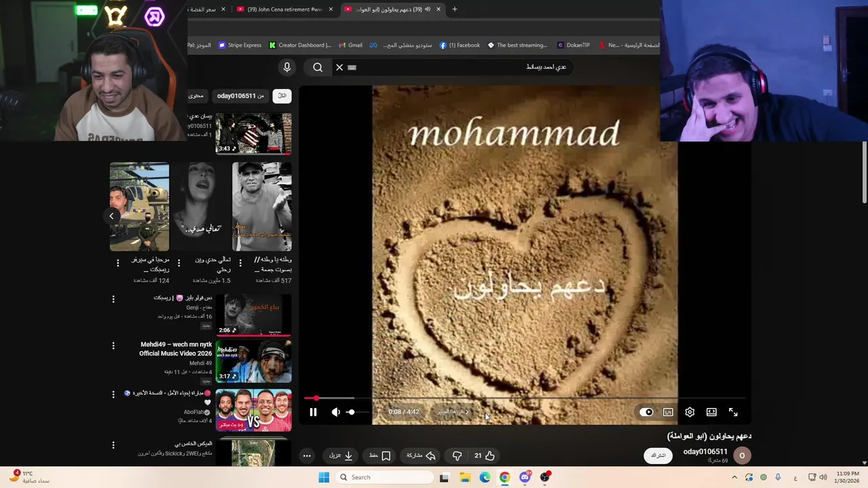Open Gmail bookmark
The width and height of the screenshot is (868, 488).
click(351, 45)
